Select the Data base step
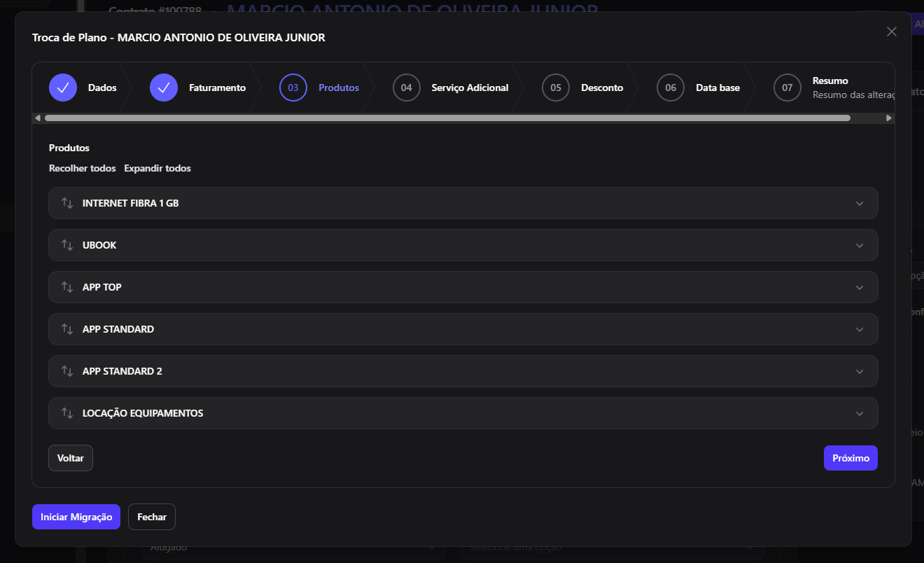This screenshot has height=563, width=924. 699,88
